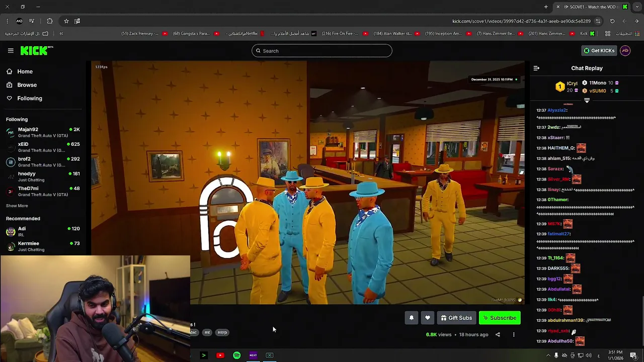Open the video more-options kebab menu

pos(514,334)
